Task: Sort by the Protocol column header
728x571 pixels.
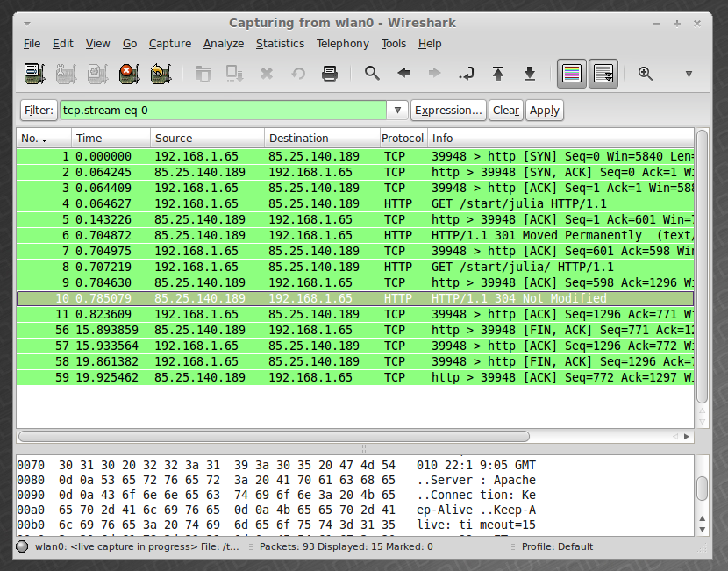Action: click(x=403, y=138)
